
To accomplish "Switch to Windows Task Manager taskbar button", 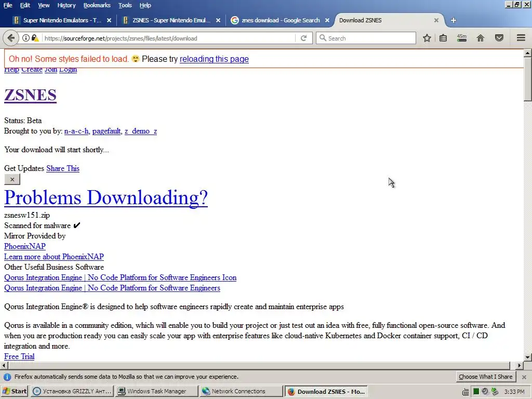I will pos(156,392).
